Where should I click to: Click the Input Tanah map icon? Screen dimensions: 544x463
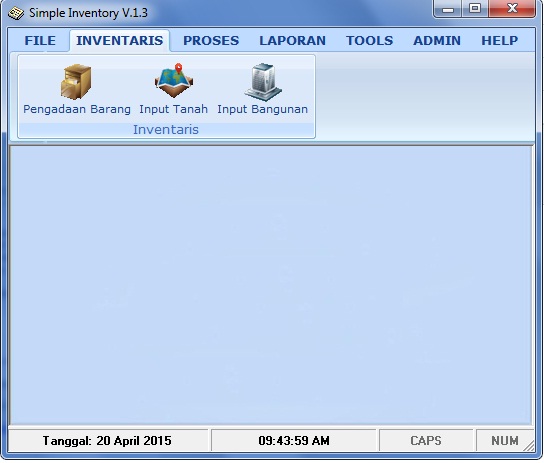point(174,81)
